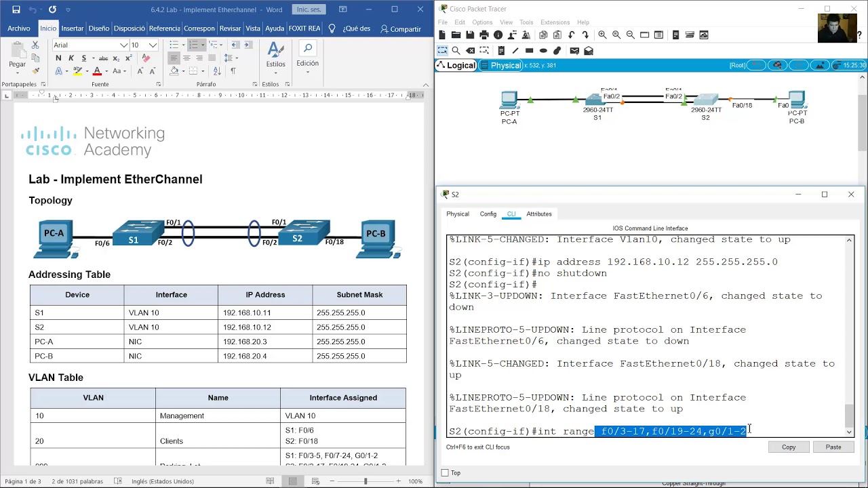Switch to Physical workspace view
This screenshot has width=868, height=488.
[500, 66]
